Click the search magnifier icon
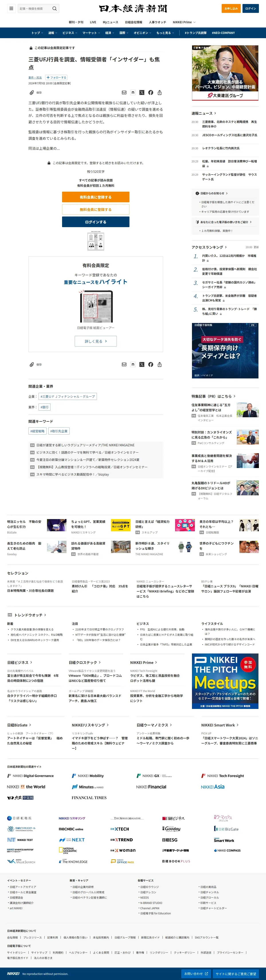The image size is (266, 980). point(55,8)
